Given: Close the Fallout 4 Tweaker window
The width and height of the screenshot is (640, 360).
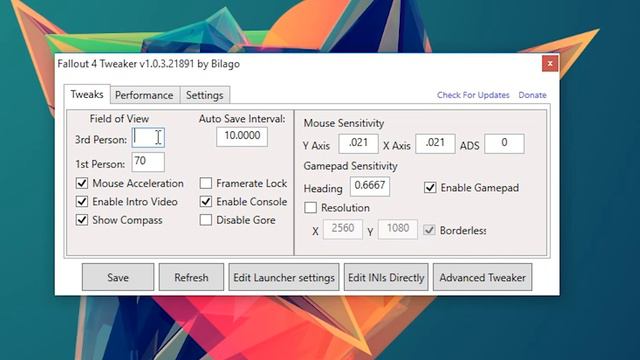Looking at the screenshot, I should click(550, 64).
